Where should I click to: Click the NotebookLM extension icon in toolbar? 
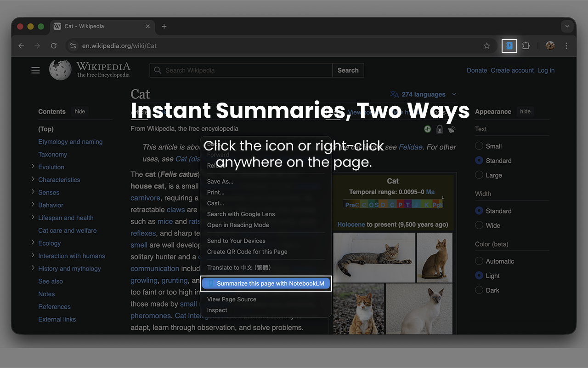click(x=509, y=46)
